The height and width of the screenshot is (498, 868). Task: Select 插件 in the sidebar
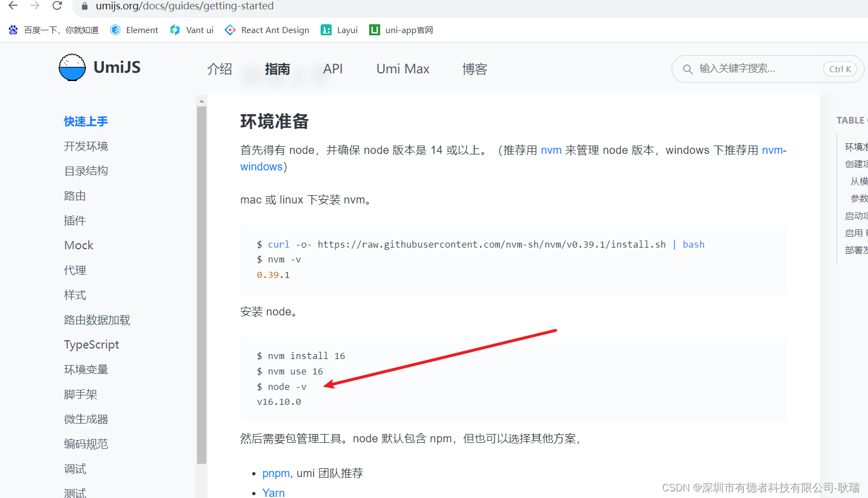click(75, 221)
